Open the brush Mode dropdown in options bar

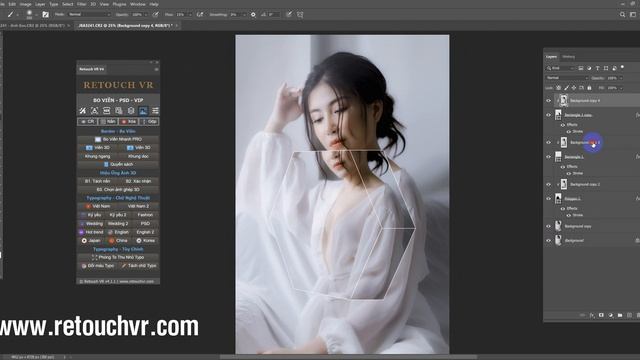(x=89, y=14)
